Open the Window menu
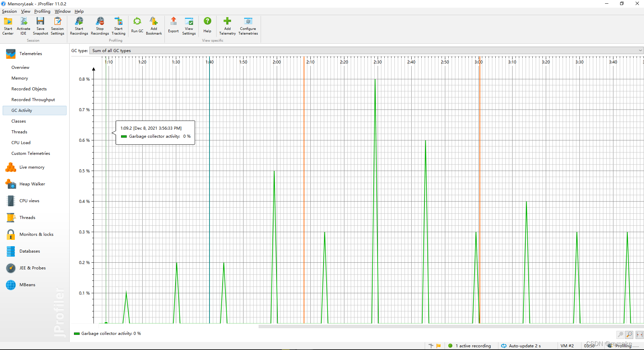Viewport: 644px width, 350px height. tap(63, 11)
